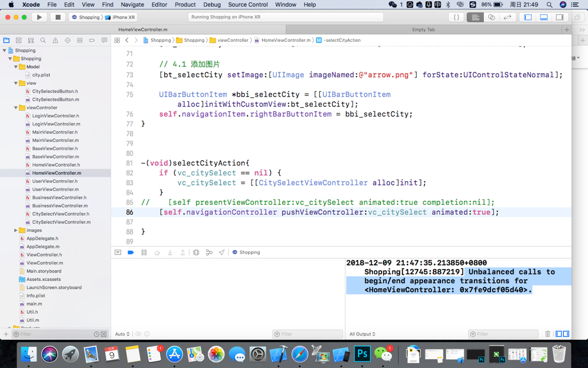Click the Simulate Location arrow icon
588x368 pixels.
point(222,253)
